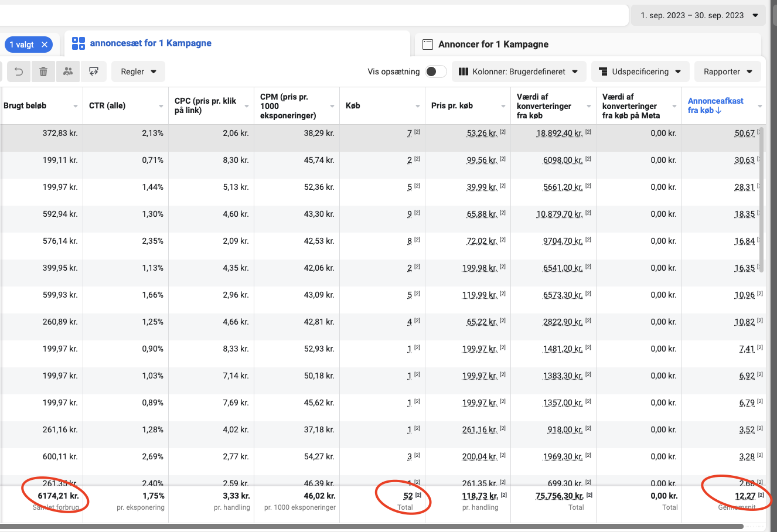Open the Regler dropdown
Screen dimensions: 777x532
pyautogui.click(x=138, y=71)
